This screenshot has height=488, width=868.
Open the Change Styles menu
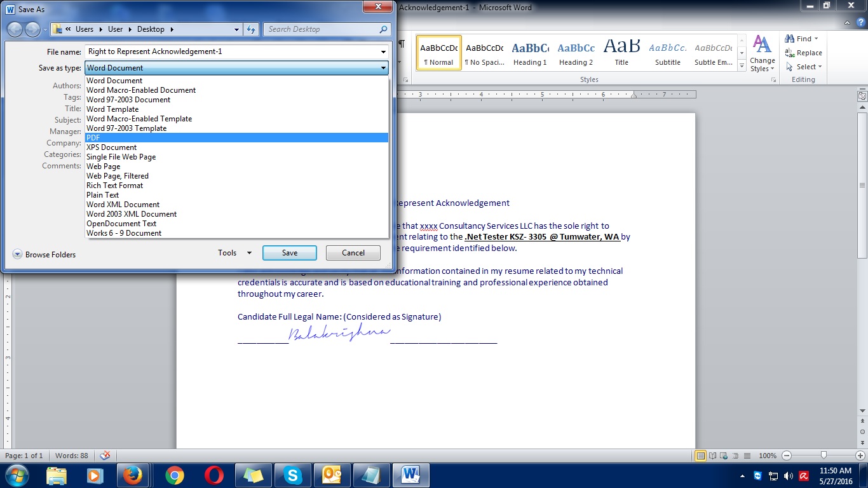[762, 57]
